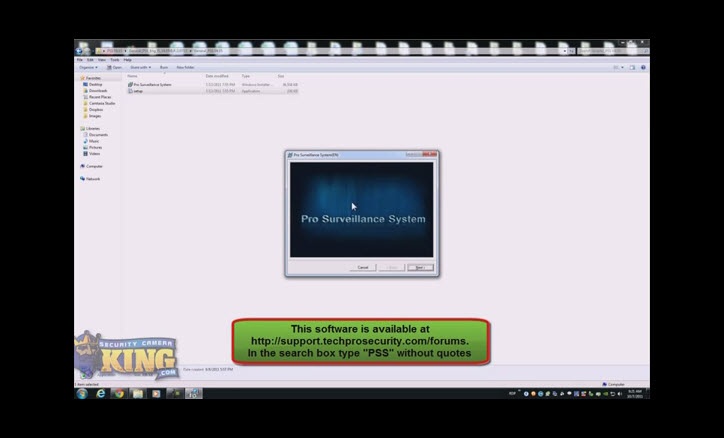Click the Application type cell of setup
The image size is (724, 438).
pyautogui.click(x=251, y=91)
